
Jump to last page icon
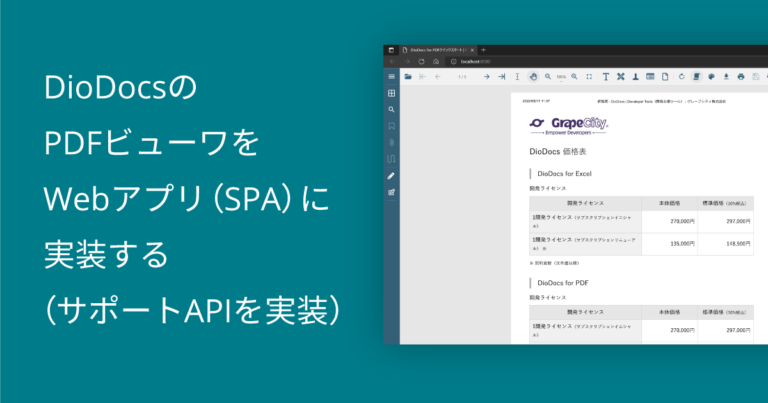(502, 77)
